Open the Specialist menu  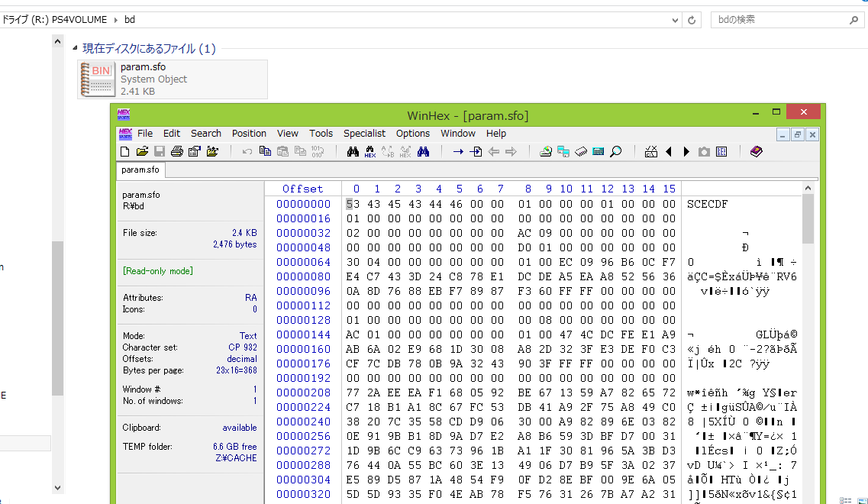point(364,134)
